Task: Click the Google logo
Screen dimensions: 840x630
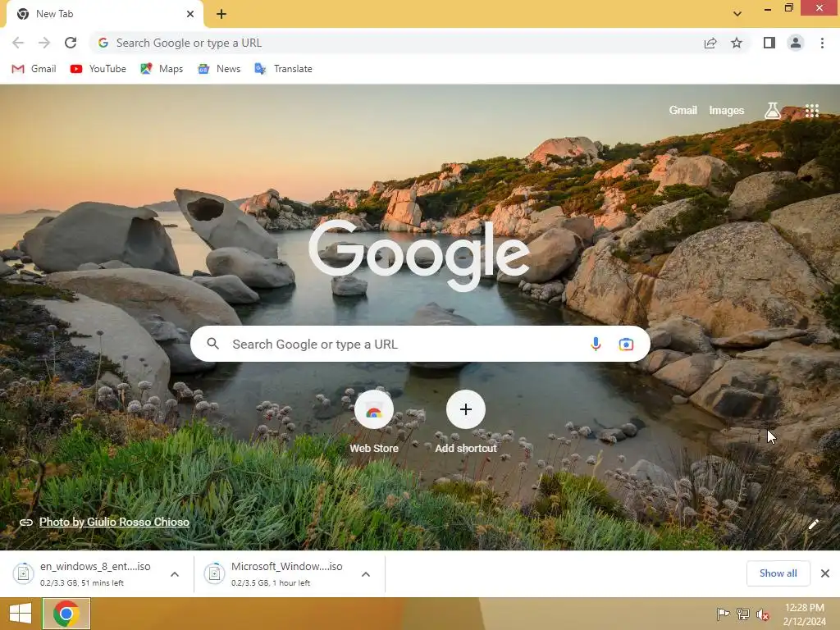Action: tap(419, 256)
